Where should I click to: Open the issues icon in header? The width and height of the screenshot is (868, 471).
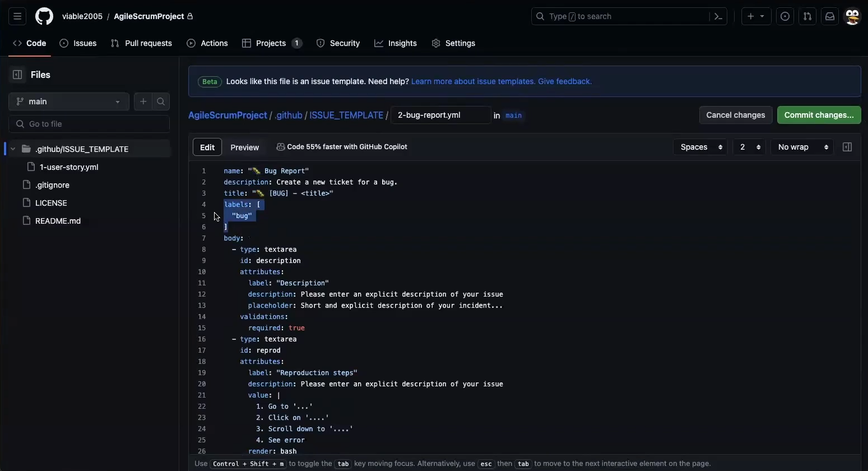pyautogui.click(x=785, y=16)
